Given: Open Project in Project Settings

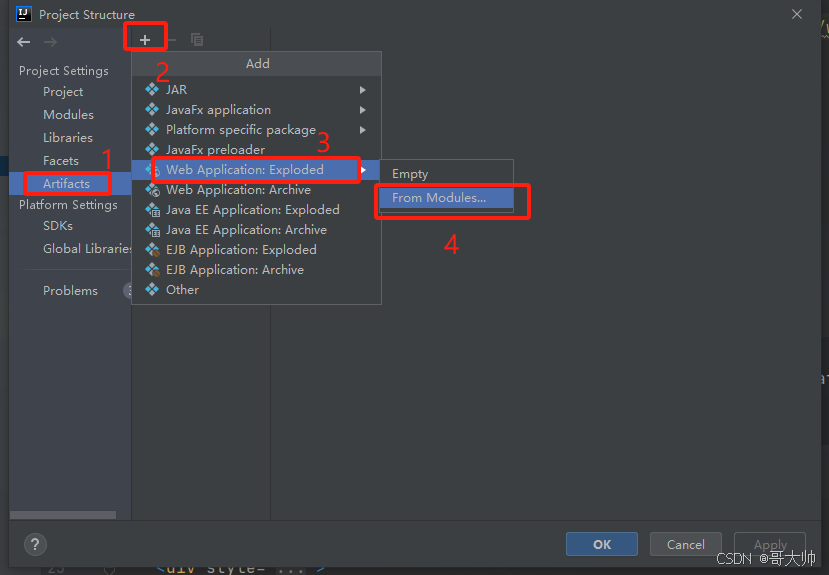Looking at the screenshot, I should pyautogui.click(x=63, y=92).
